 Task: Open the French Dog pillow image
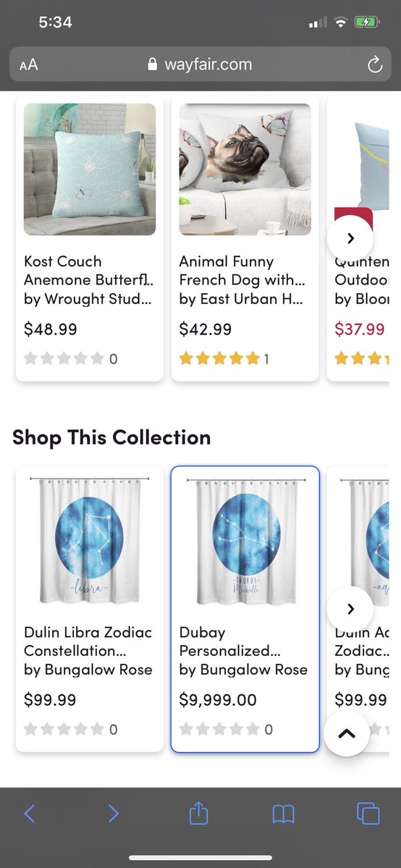pyautogui.click(x=245, y=169)
